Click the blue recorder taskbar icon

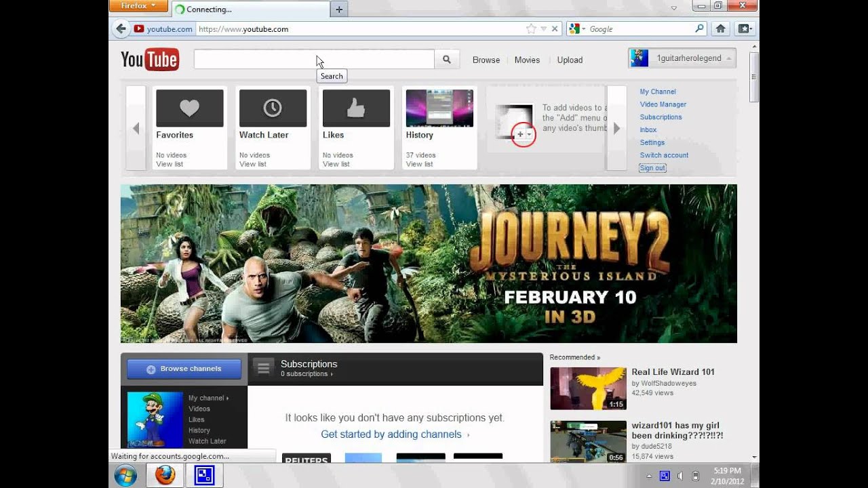(x=204, y=475)
